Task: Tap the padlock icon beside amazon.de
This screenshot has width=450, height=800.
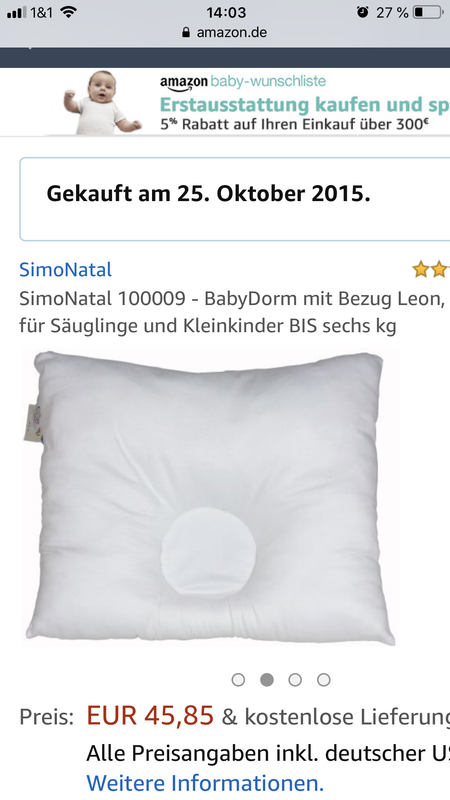Action: 186,33
